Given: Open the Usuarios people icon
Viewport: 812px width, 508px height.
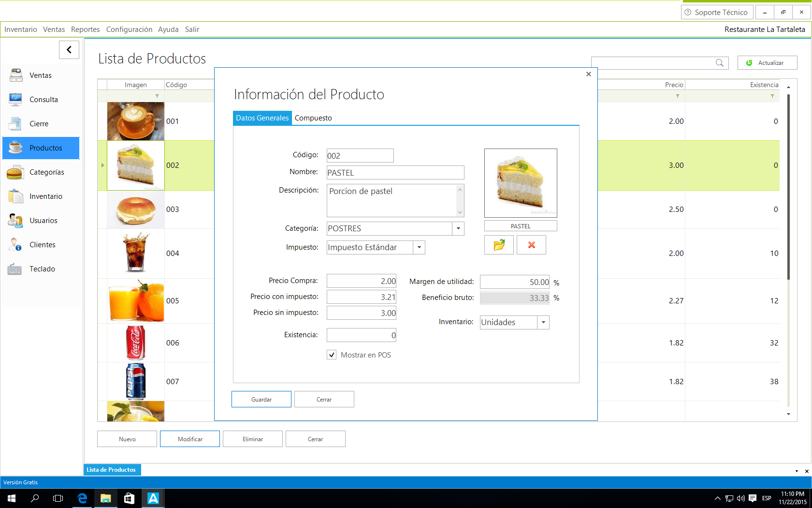Looking at the screenshot, I should pos(15,221).
